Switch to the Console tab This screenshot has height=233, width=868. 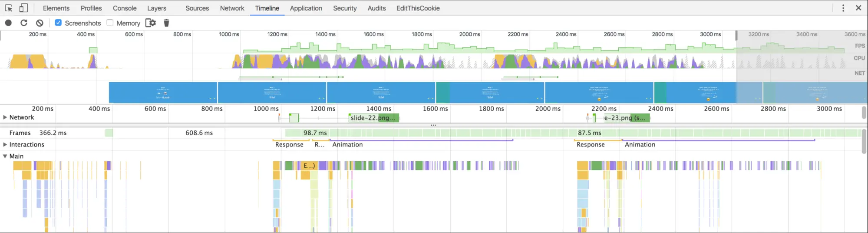coord(125,8)
